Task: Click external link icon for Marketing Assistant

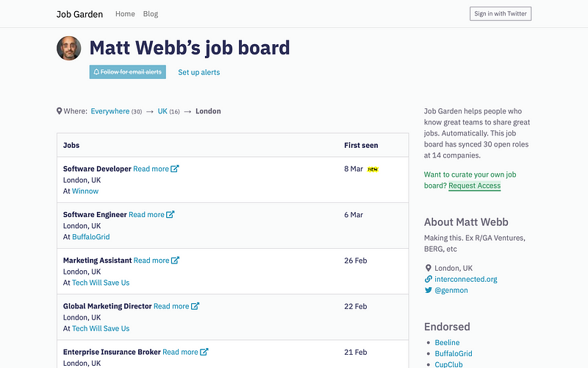Action: point(175,261)
